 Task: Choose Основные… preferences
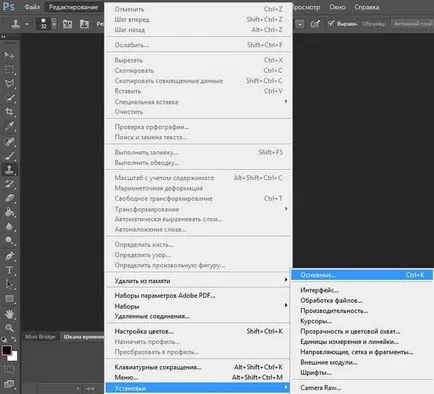click(362, 275)
